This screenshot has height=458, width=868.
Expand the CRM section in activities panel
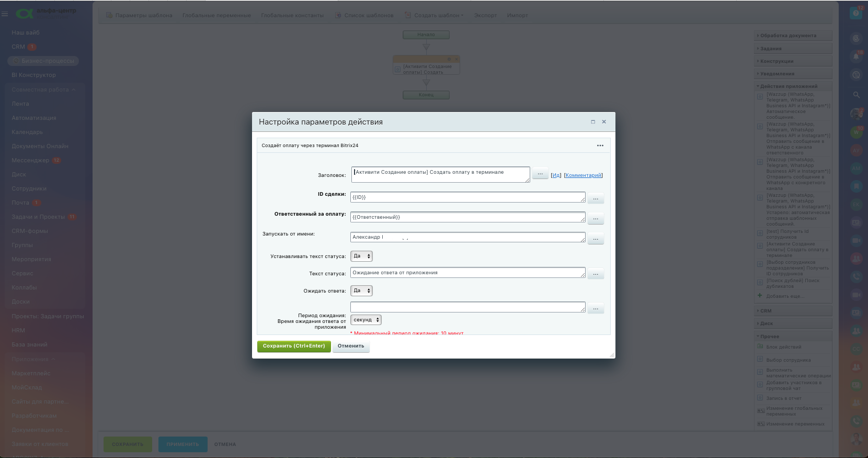(793, 311)
